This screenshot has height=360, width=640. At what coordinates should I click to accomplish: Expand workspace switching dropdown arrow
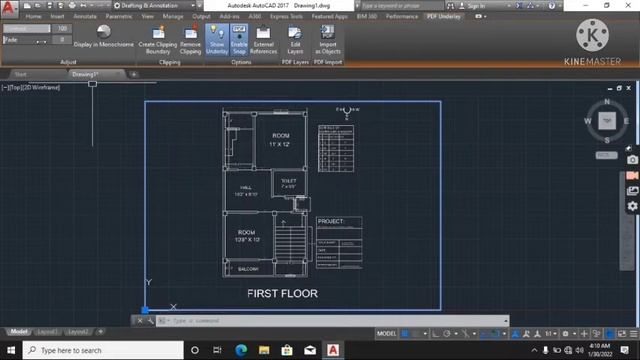(574, 333)
